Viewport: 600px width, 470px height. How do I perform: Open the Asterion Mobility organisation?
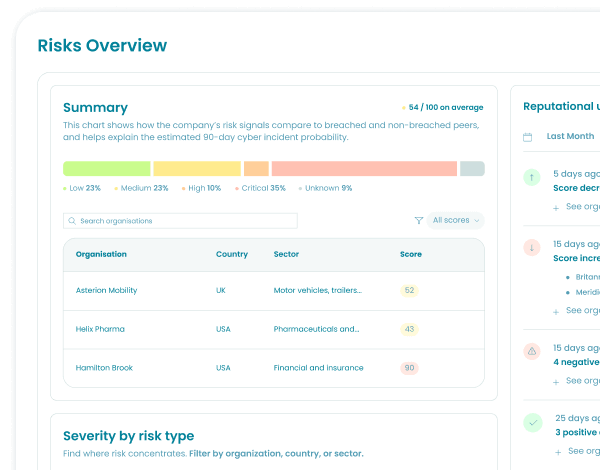106,290
